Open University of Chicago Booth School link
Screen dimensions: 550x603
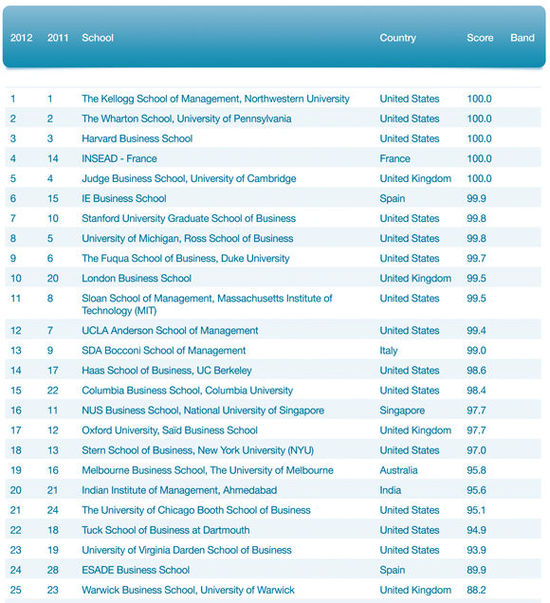click(x=196, y=510)
